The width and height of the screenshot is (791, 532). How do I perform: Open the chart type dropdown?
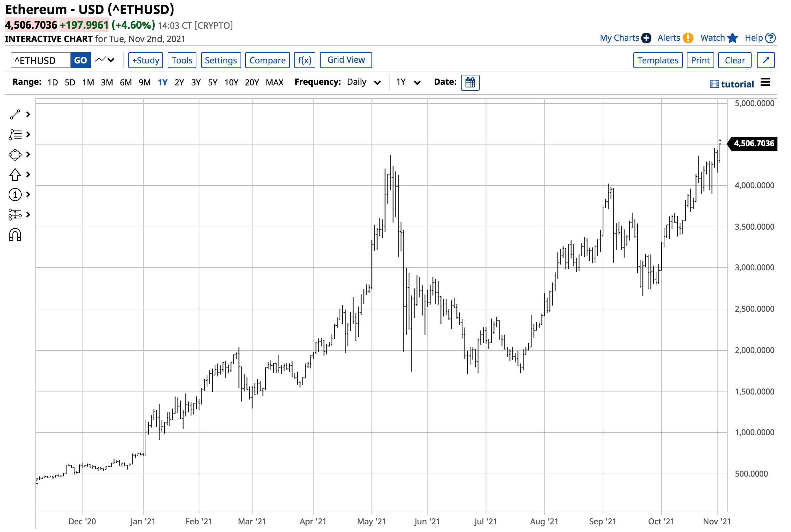pos(105,60)
